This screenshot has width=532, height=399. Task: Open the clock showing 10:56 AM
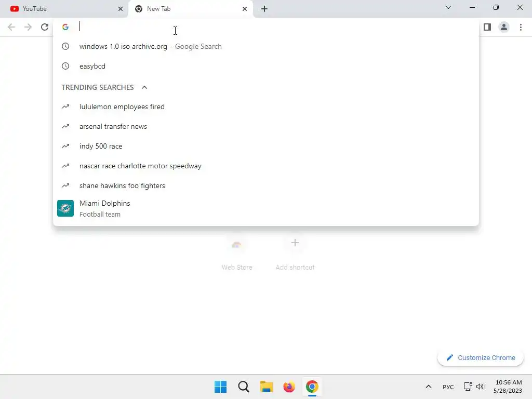coord(508,387)
